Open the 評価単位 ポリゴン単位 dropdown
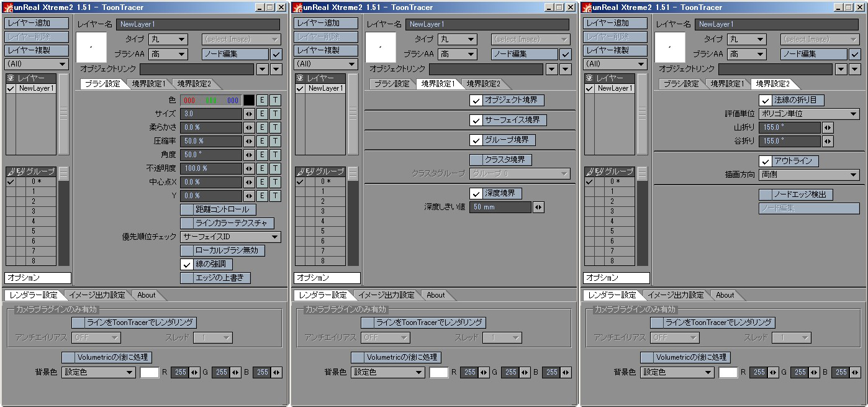This screenshot has height=407, width=868. [809, 114]
